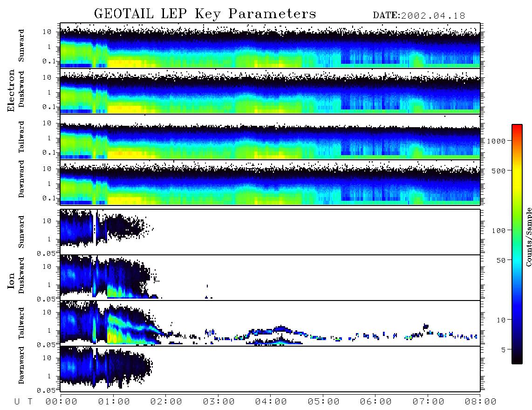532x410 pixels.
Task: Click the "0.05" tick of Ion Dawnward panel
Action: 46,390
